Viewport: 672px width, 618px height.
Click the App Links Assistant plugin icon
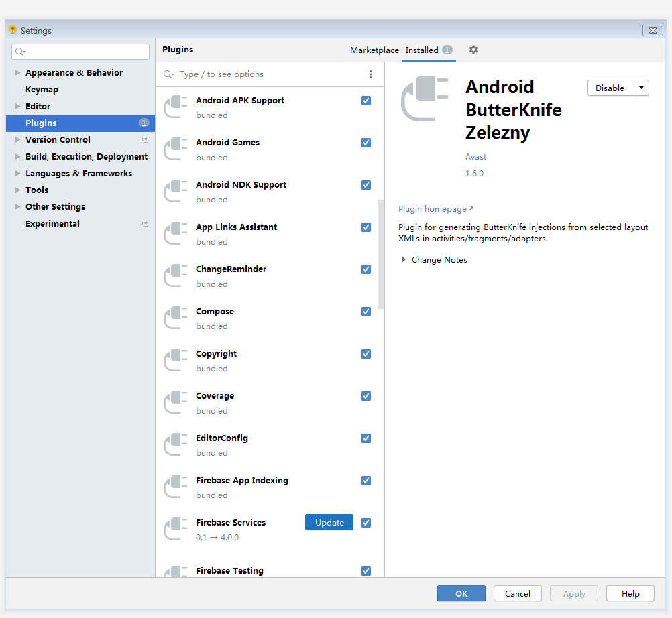point(176,233)
